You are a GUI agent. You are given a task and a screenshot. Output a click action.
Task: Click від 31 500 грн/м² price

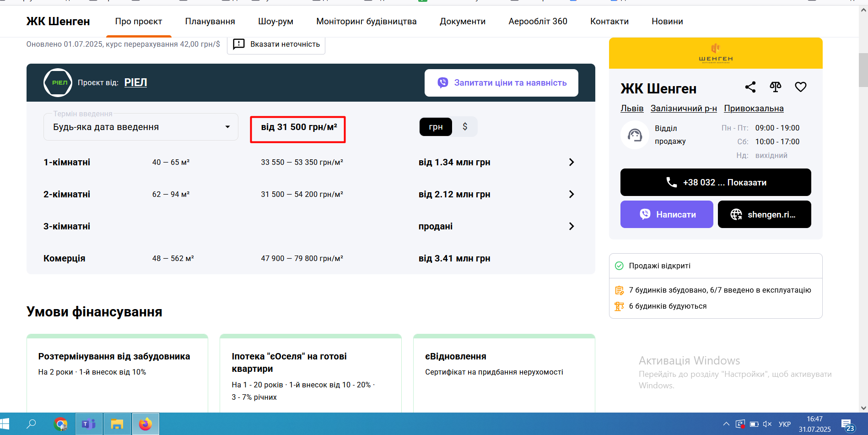pos(299,127)
